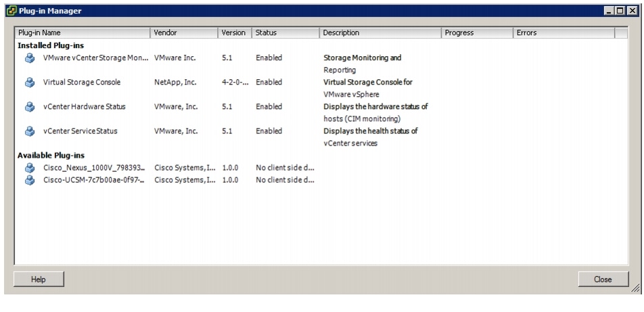Select the vCenter Service Status name

80,131
